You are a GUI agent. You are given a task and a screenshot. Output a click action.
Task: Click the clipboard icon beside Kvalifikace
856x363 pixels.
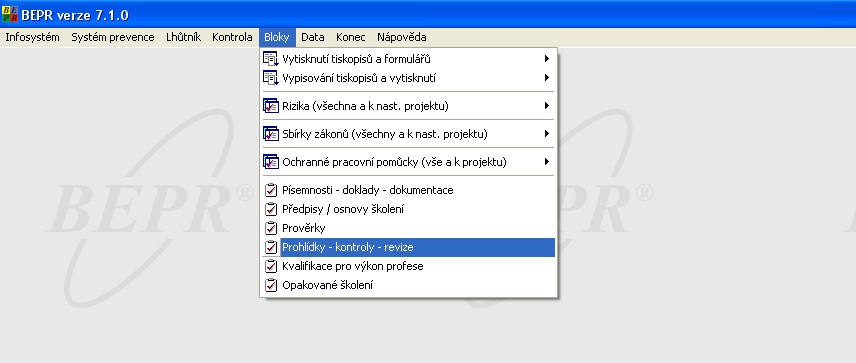271,266
